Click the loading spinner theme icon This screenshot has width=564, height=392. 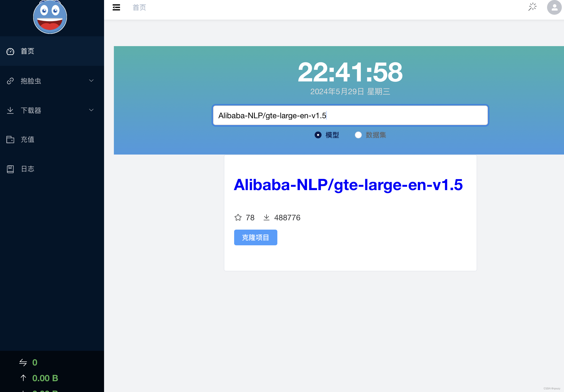(x=532, y=7)
